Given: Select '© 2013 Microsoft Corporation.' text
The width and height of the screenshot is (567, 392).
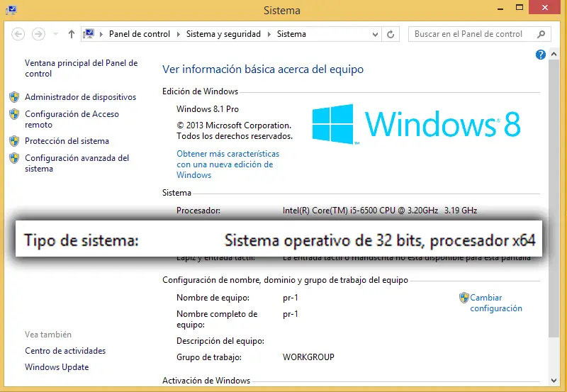Looking at the screenshot, I should pyautogui.click(x=234, y=125).
